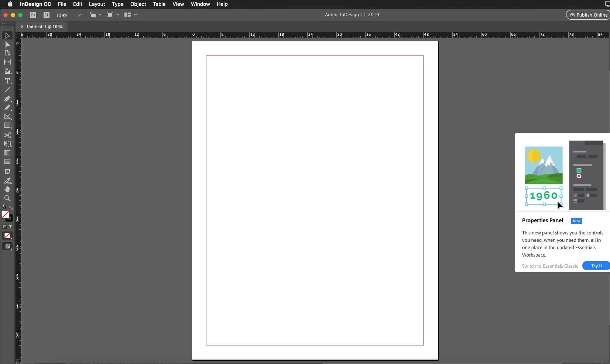Select the Pencil tool
Screen dimensions: 610x364
pyautogui.click(x=7, y=107)
